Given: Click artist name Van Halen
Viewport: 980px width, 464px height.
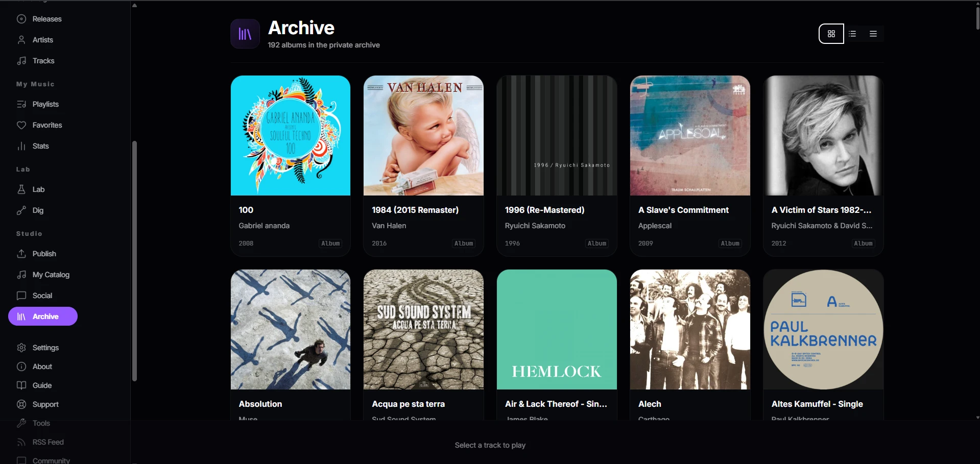Looking at the screenshot, I should coord(389,226).
